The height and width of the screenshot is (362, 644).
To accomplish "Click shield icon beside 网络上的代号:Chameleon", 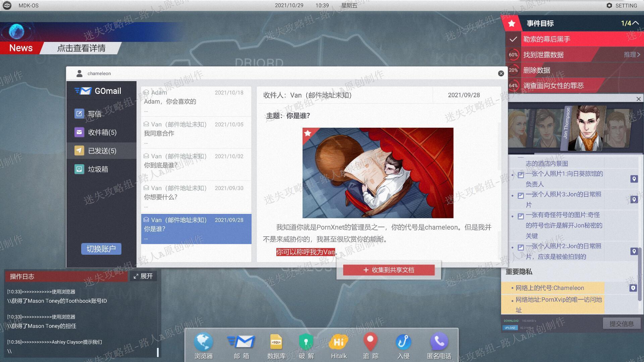I will 633,288.
